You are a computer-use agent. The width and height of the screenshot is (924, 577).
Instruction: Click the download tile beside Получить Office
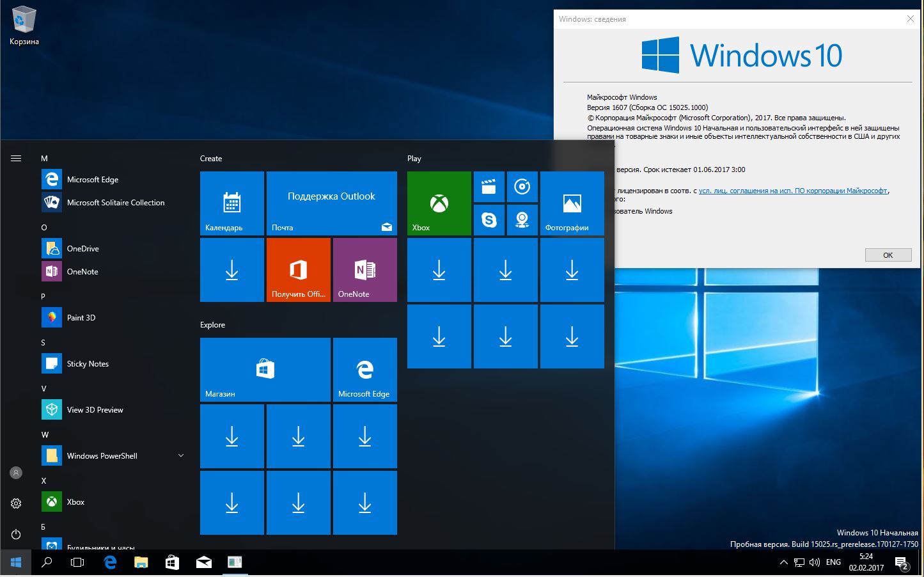tap(232, 270)
